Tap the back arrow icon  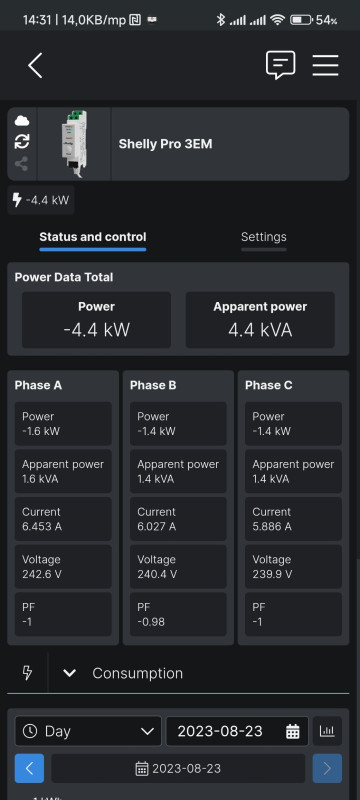point(35,65)
